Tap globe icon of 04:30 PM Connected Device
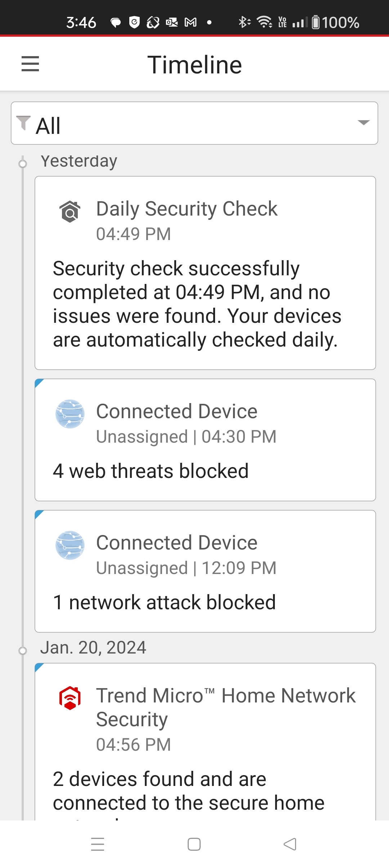Viewport: 389px width, 868px height. (70, 414)
